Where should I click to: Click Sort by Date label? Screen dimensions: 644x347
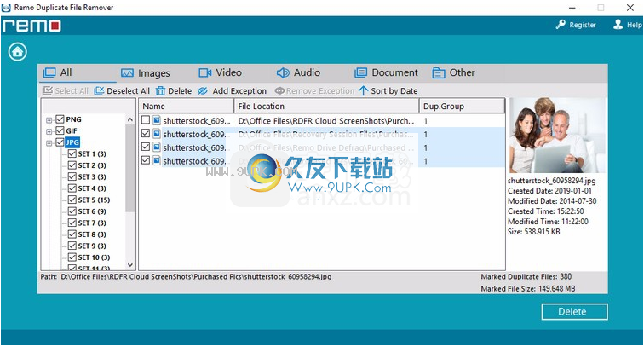coord(394,91)
